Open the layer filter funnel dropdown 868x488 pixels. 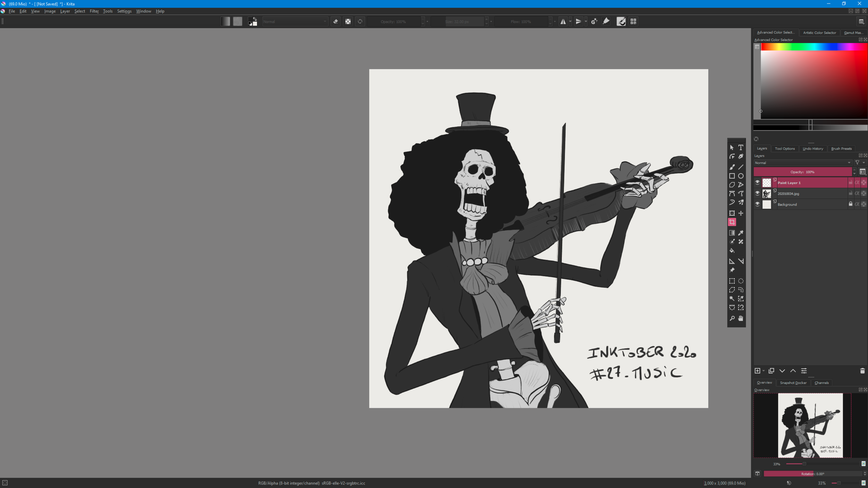tap(859, 162)
